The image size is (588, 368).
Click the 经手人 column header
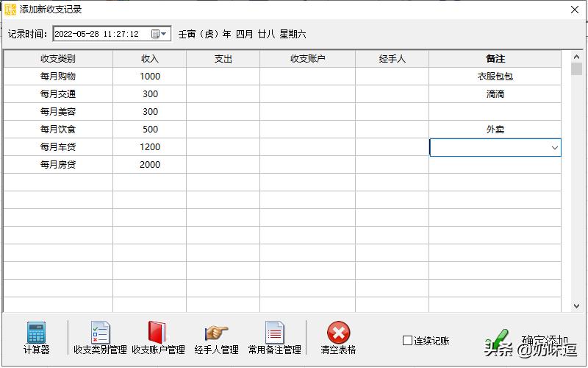(x=392, y=59)
